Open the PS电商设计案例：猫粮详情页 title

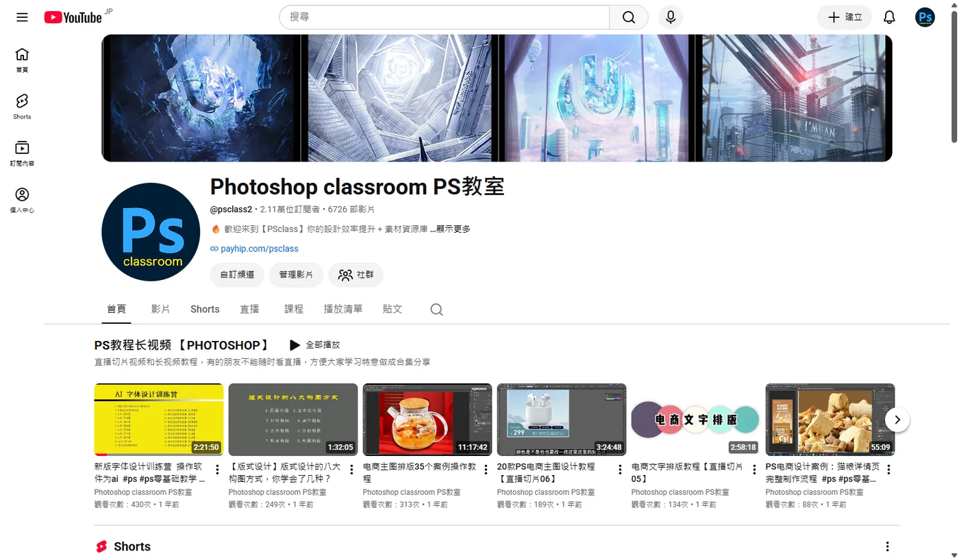(821, 472)
